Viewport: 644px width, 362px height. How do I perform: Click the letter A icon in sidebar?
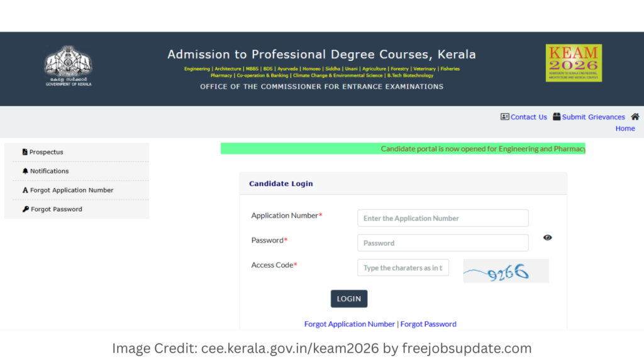click(25, 190)
